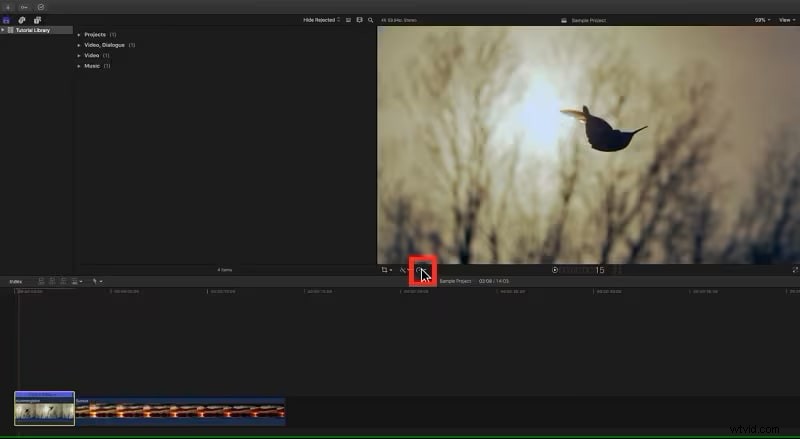Viewport: 800px width, 439px height.
Task: Open the background tasks checkmark icon
Action: coord(41,7)
